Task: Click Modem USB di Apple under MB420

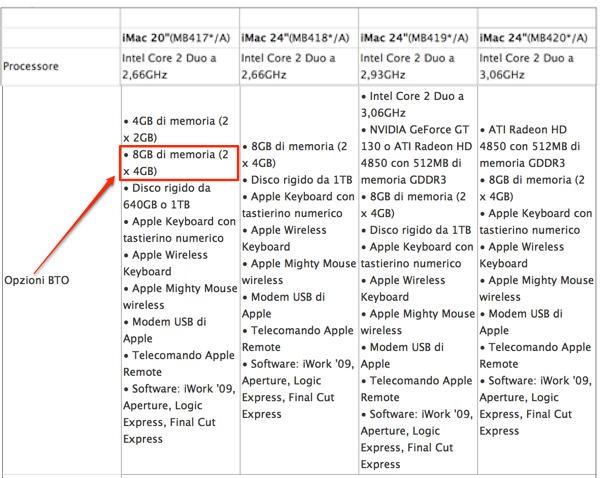Action: point(521,322)
